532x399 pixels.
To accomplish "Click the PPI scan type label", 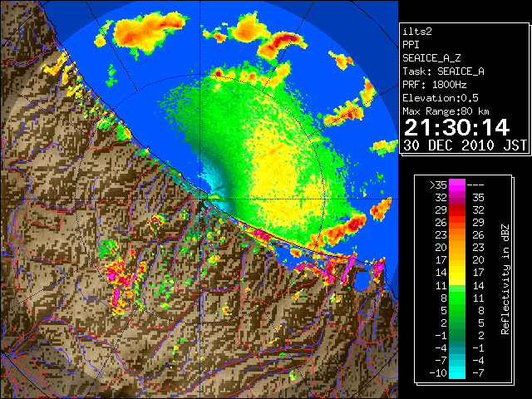I will point(411,45).
